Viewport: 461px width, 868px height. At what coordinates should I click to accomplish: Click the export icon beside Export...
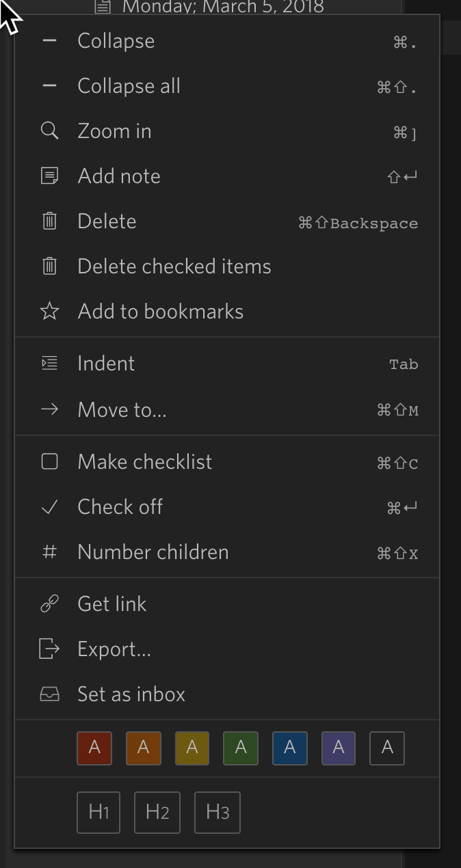pos(49,649)
